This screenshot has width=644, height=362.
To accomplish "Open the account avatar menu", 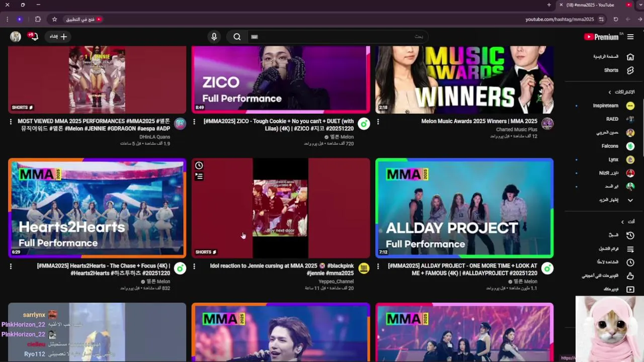I will click(x=16, y=37).
